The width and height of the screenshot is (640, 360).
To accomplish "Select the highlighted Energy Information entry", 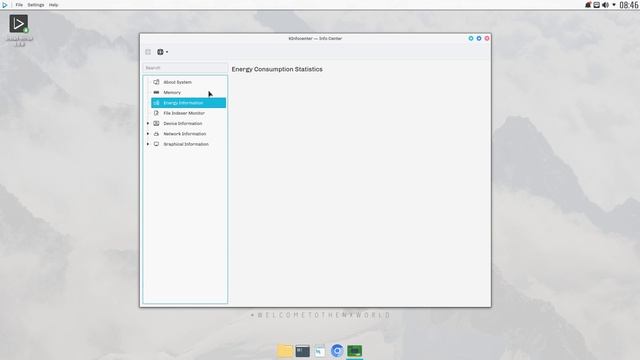I will coord(188,103).
